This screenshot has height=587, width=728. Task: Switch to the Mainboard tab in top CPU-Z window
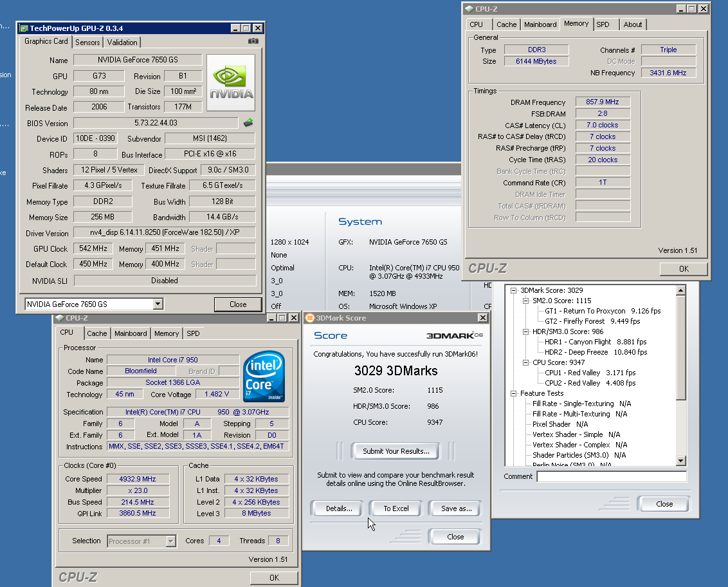click(x=540, y=24)
